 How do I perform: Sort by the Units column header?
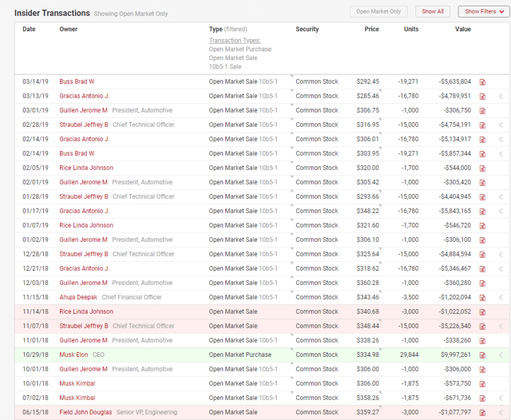pyautogui.click(x=411, y=29)
